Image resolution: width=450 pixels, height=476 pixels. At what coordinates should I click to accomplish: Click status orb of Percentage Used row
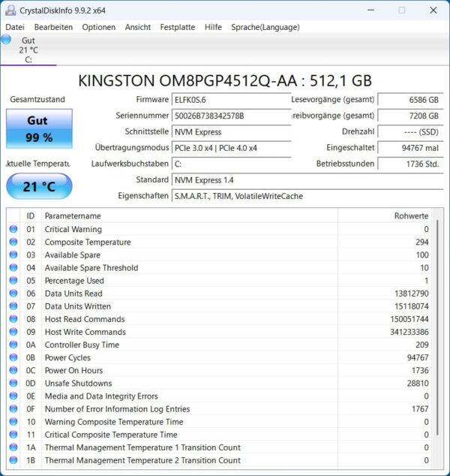[13, 280]
